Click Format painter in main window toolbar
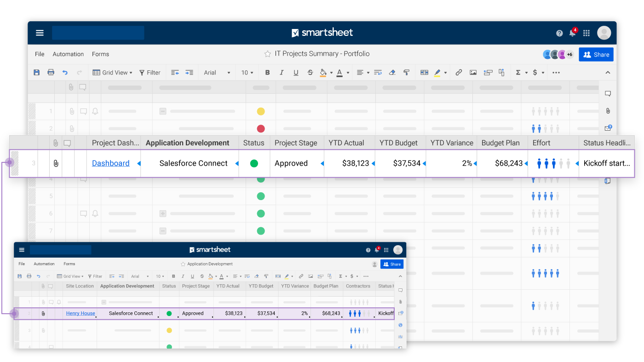 [x=406, y=72]
